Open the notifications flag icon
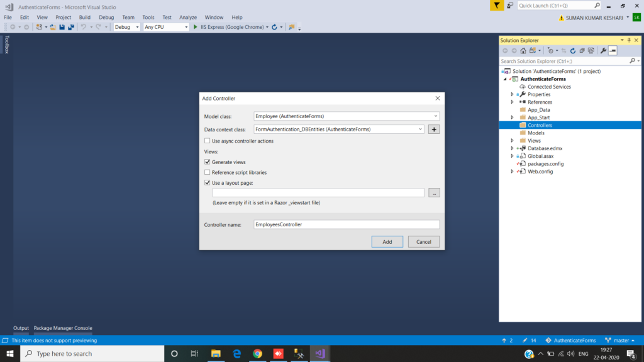644x362 pixels. 497,5
